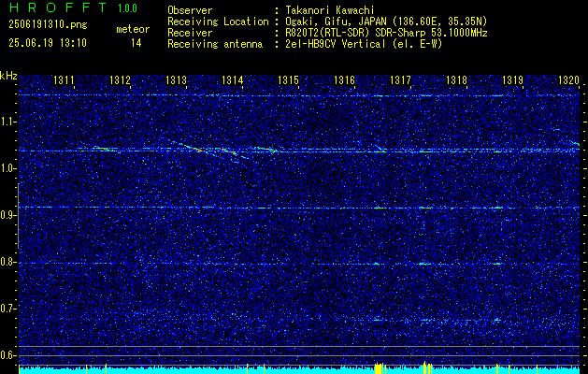Click the 1315 time axis label
Viewport: 588px width, 374px height.
click(288, 79)
